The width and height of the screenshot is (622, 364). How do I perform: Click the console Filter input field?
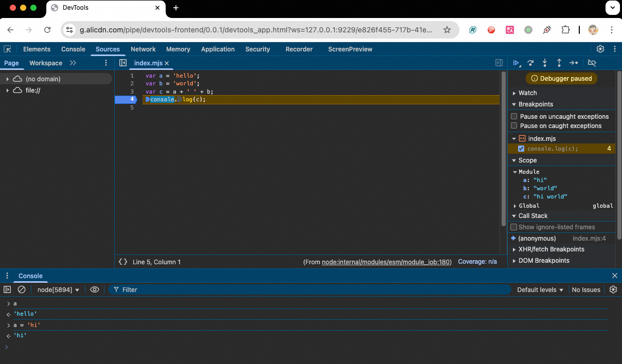tap(309, 289)
